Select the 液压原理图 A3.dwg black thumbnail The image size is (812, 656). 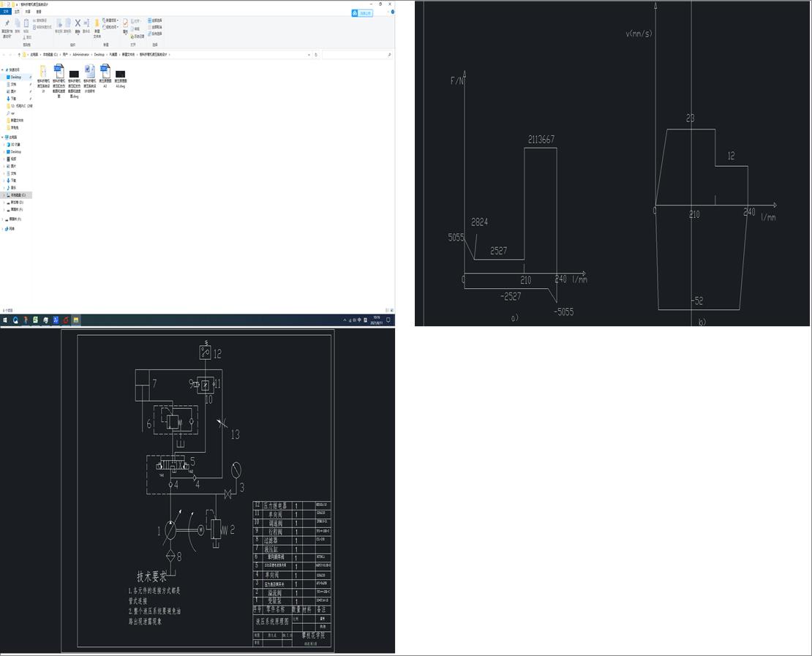tap(121, 75)
